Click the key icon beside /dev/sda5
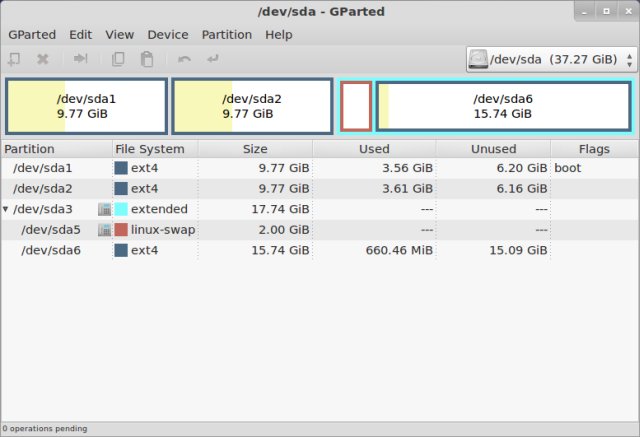The image size is (640, 437). (x=104, y=230)
